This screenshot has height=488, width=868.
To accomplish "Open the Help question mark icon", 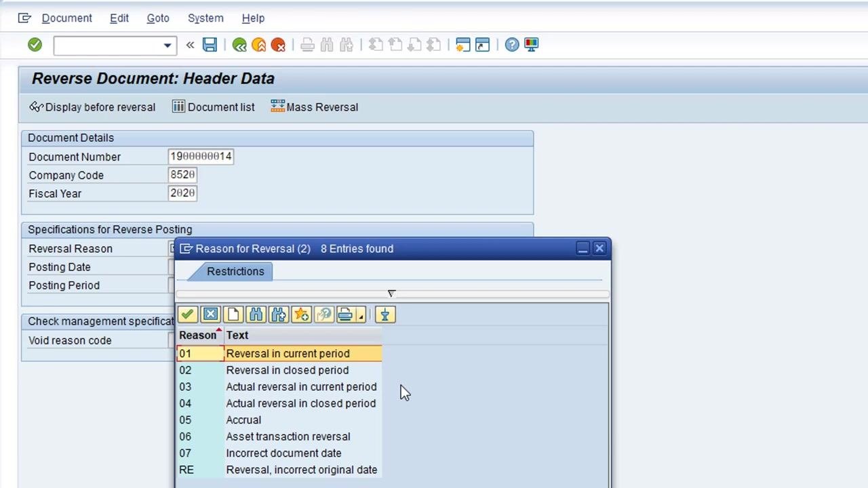I will [512, 45].
